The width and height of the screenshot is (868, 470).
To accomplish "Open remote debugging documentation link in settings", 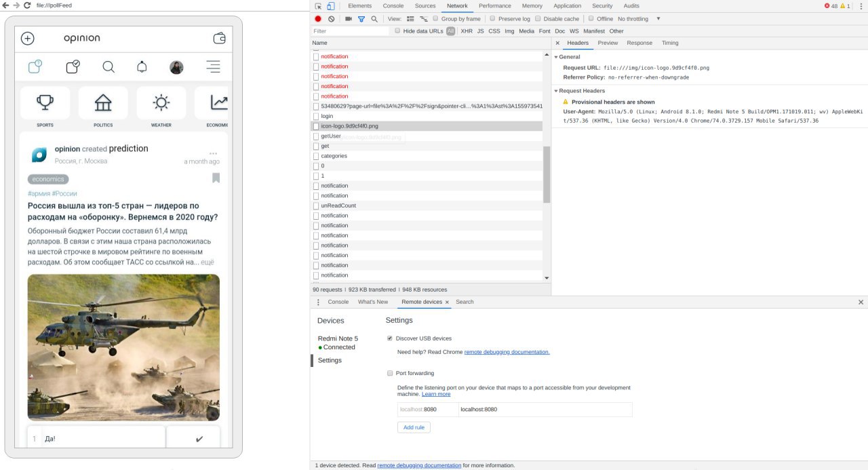I will click(507, 352).
